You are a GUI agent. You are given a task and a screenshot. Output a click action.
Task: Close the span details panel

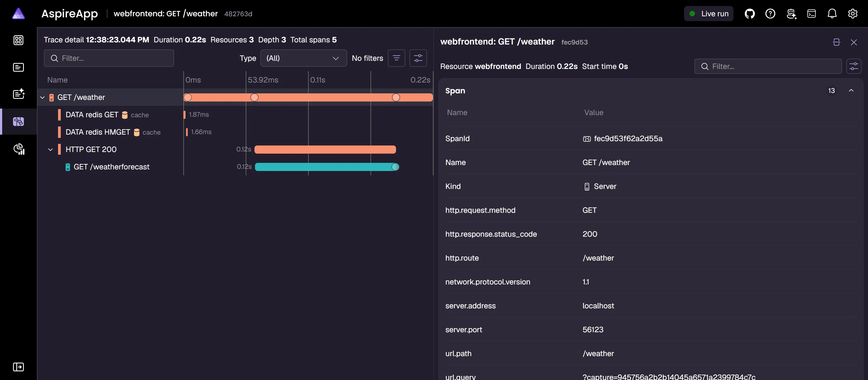click(x=854, y=42)
